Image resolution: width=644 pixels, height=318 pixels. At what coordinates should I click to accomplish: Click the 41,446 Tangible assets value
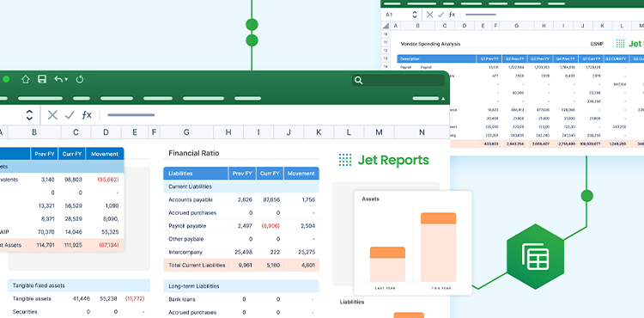tap(82, 299)
